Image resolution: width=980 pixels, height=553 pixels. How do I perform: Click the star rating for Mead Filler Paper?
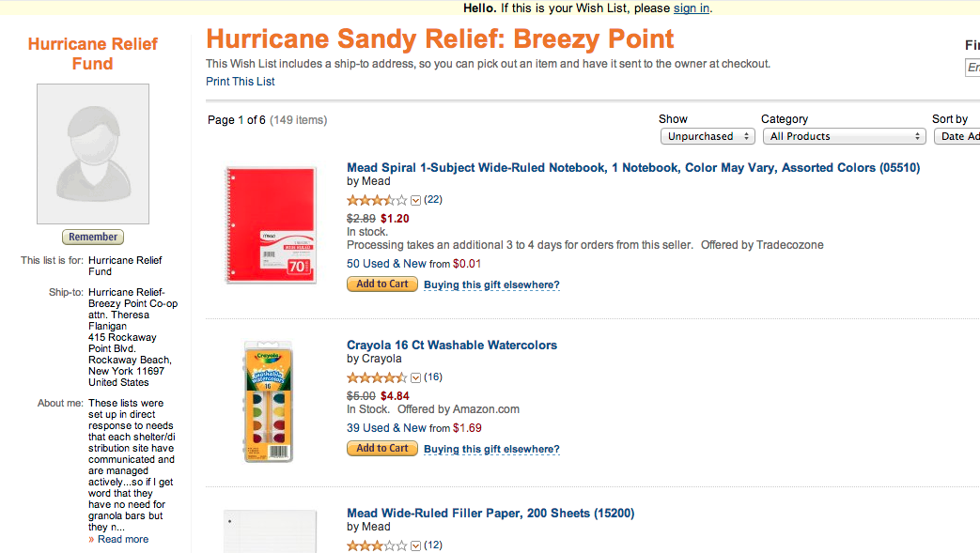tap(377, 545)
